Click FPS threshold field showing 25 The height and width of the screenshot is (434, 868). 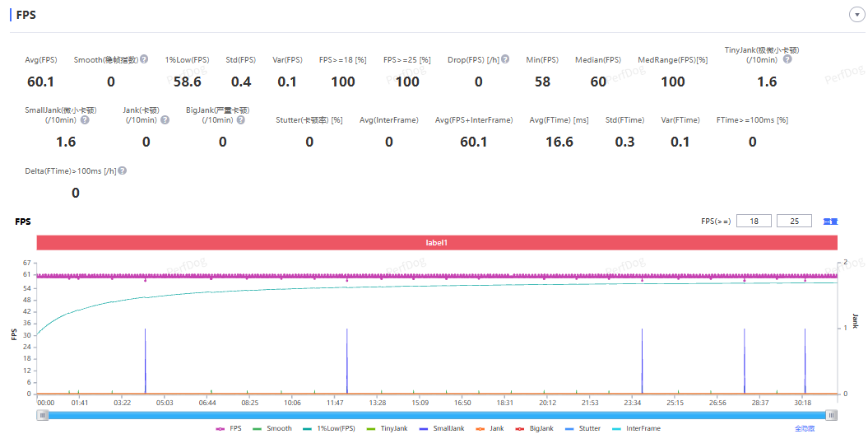tap(795, 222)
